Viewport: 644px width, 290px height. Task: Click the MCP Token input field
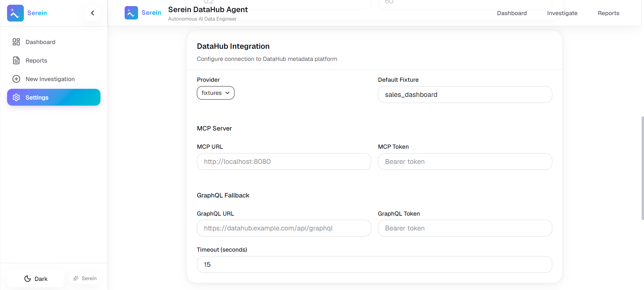(465, 161)
